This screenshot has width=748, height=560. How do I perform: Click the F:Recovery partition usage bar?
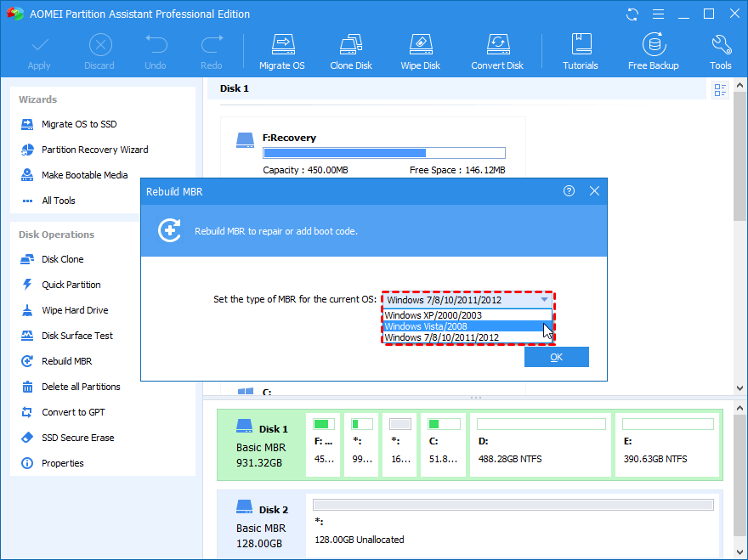pyautogui.click(x=383, y=154)
